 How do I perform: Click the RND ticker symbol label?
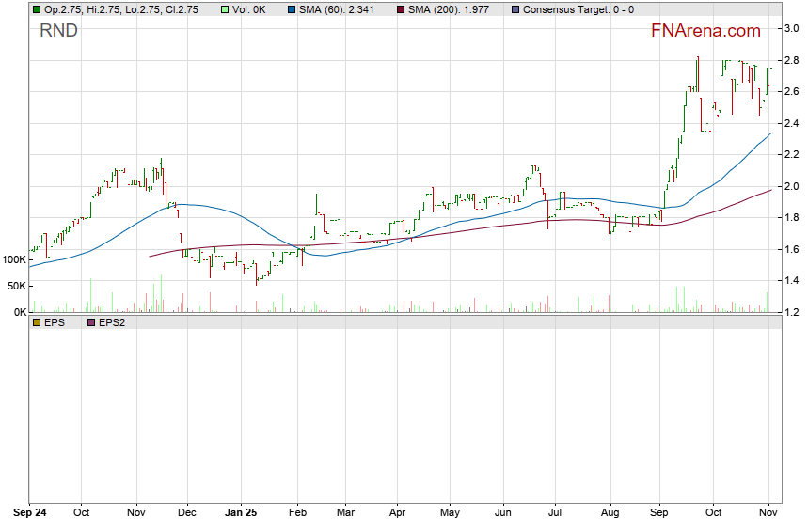58,31
